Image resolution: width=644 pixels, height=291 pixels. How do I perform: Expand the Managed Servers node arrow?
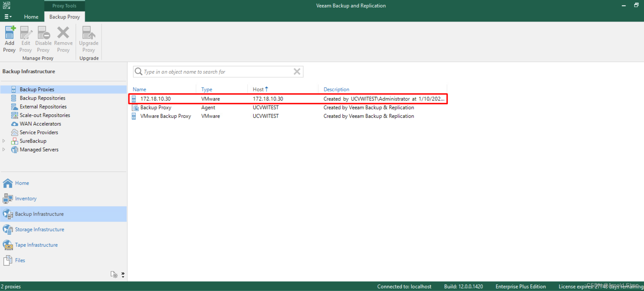[4, 149]
